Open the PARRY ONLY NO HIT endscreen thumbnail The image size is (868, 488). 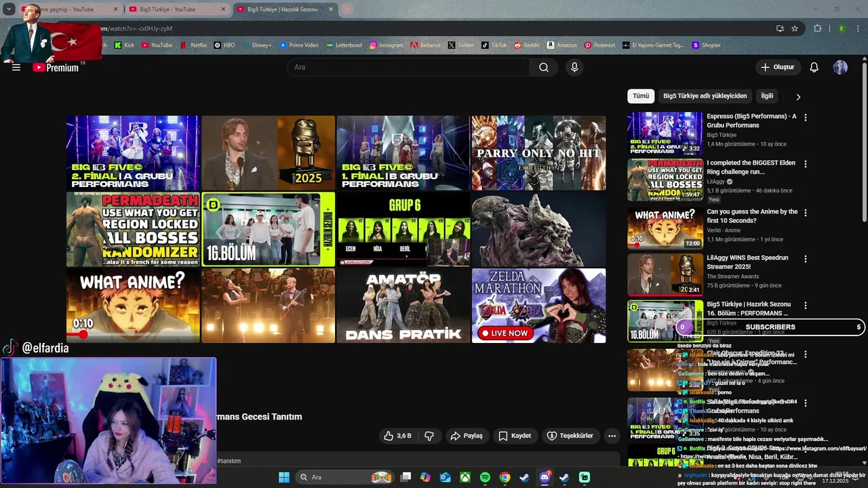(x=538, y=152)
